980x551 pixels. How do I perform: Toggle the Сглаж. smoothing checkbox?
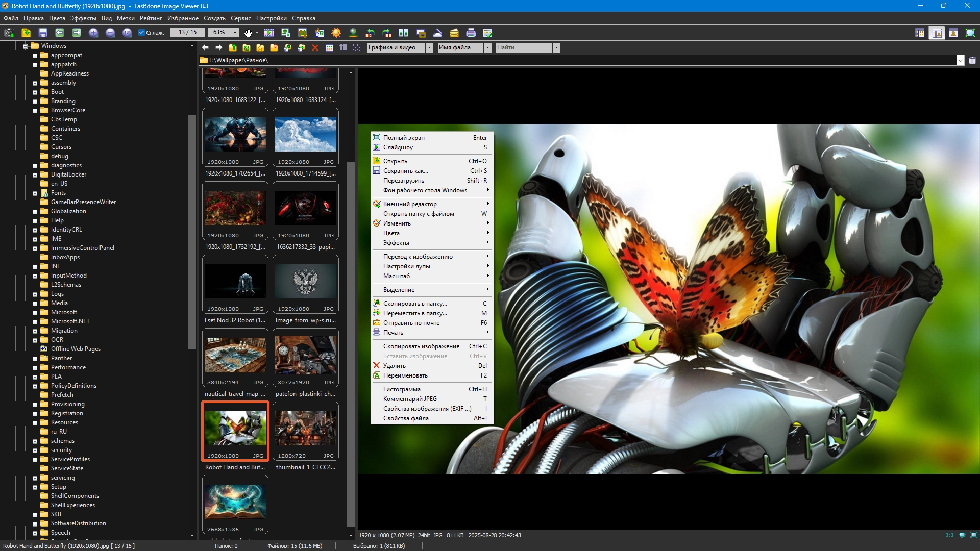point(142,33)
